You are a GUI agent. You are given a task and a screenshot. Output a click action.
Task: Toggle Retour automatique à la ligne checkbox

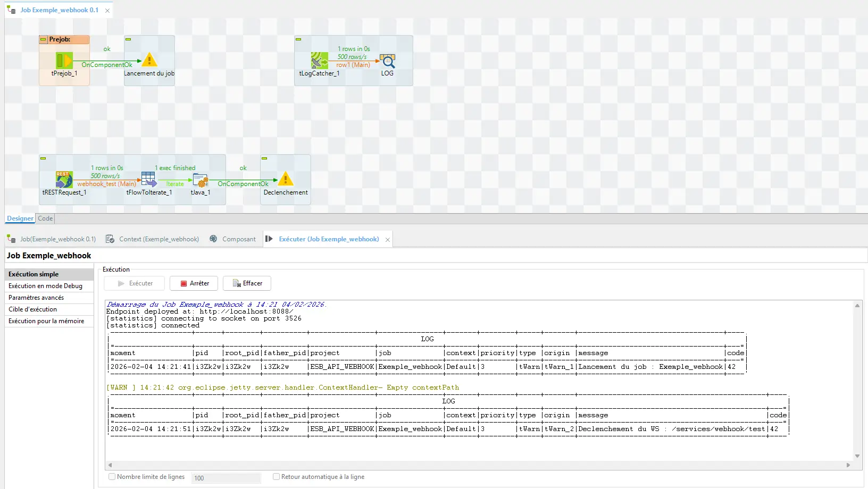coord(277,477)
